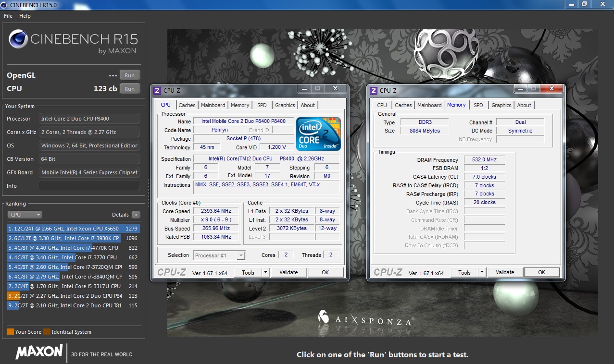Open the File menu
This screenshot has width=614, height=364.
tap(8, 16)
